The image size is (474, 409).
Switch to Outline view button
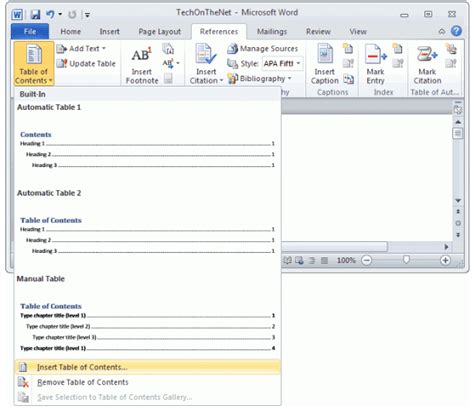point(312,260)
